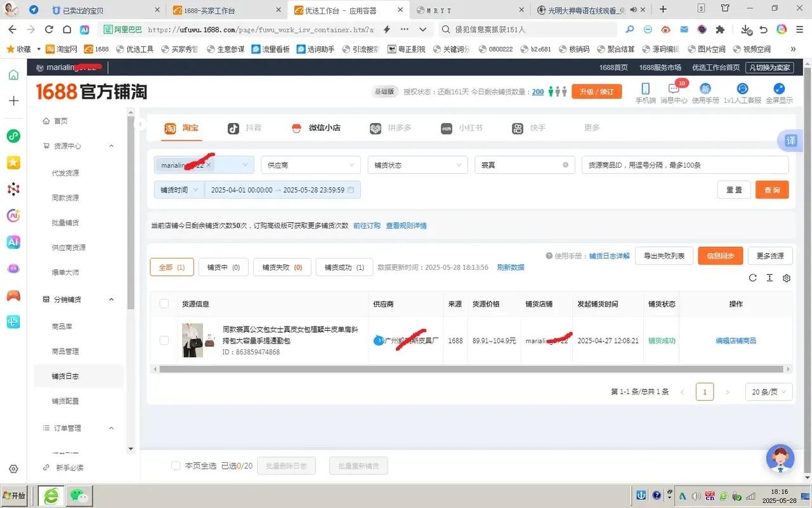Open the settings gear in browser sidebar
Viewport: 812px width, 508px height.
(13, 469)
